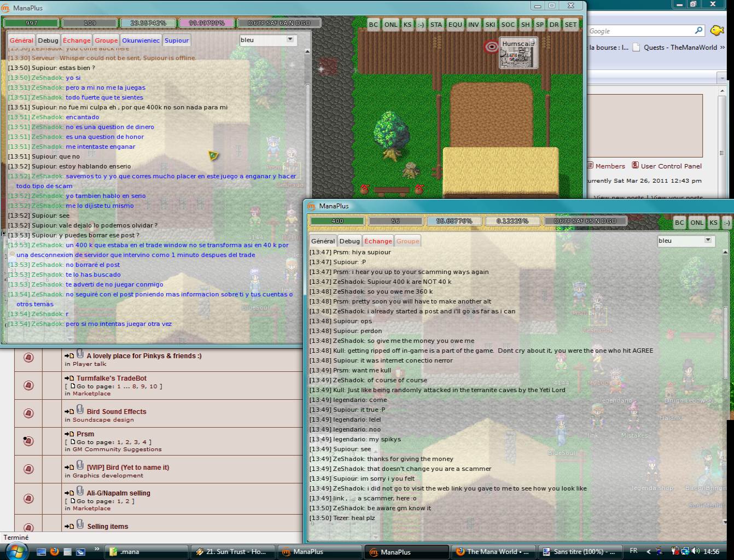Image resolution: width=734 pixels, height=560 pixels.
Task: Open the Okurwieniec whisper tab
Action: click(x=141, y=40)
